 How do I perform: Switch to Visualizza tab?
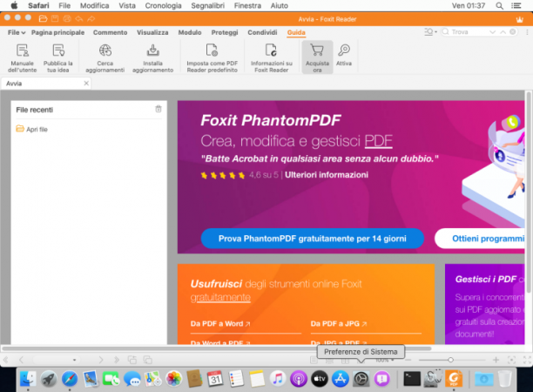[x=152, y=32]
